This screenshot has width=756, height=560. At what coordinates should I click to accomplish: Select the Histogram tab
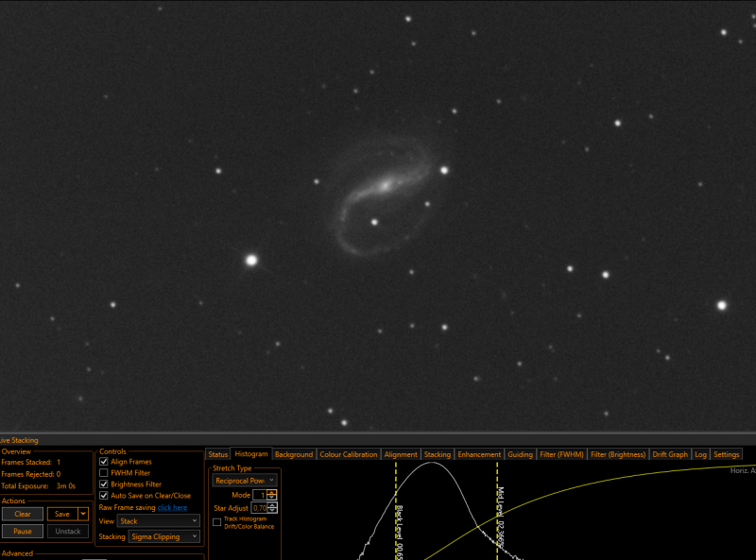(251, 454)
